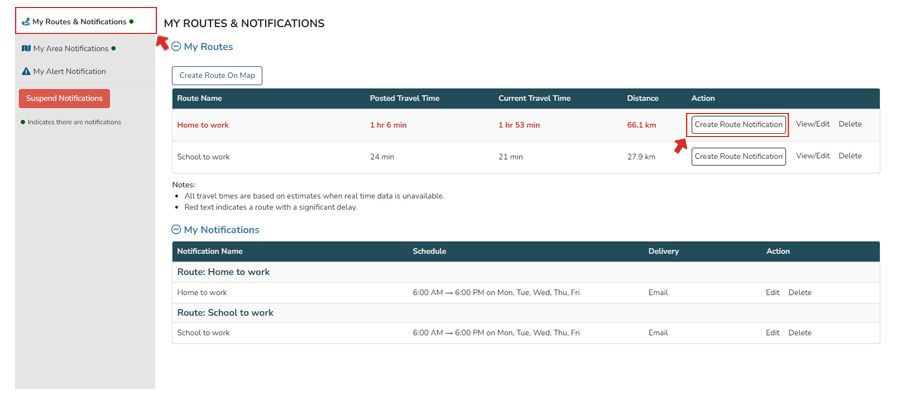Screen dimensions: 907x399
Task: View/Edit the Home to work route
Action: click(813, 124)
